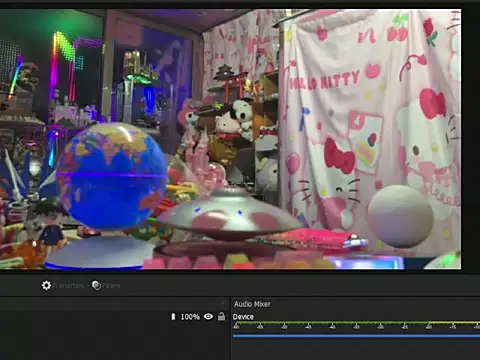The height and width of the screenshot is (360, 480).
Task: Click the floating globe in the preview
Action: (x=112, y=176)
